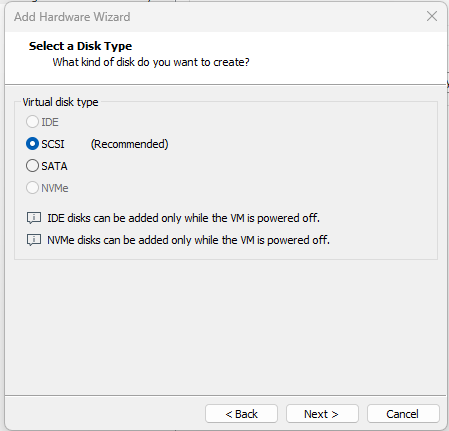Viewport: 449px width, 431px height.
Task: Click the greyed-out IDE radio option
Action: (x=32, y=122)
